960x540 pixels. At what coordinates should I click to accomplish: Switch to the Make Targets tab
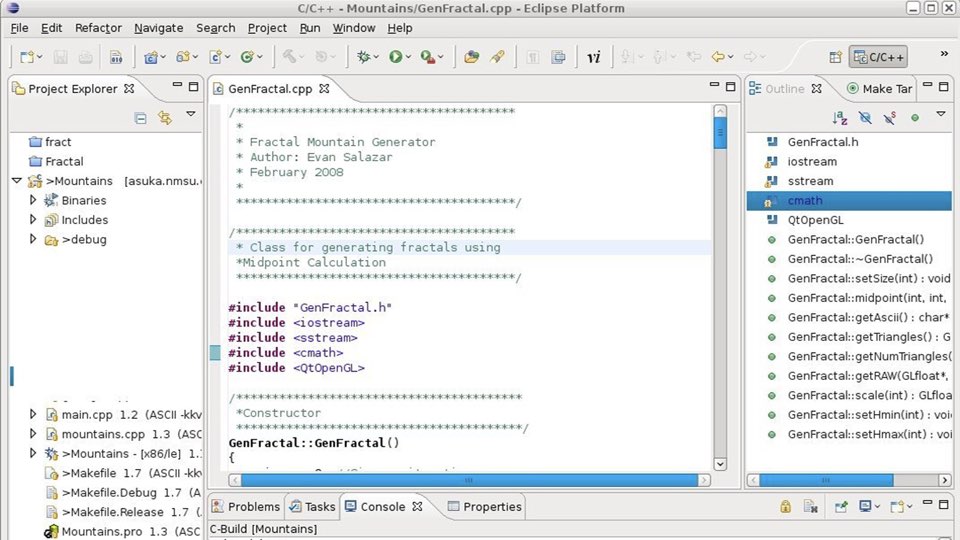[879, 89]
